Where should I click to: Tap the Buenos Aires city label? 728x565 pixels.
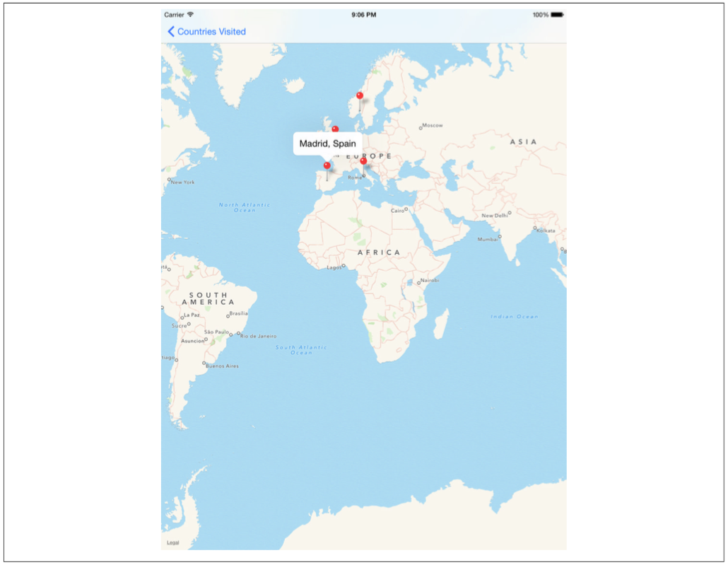[x=222, y=366]
